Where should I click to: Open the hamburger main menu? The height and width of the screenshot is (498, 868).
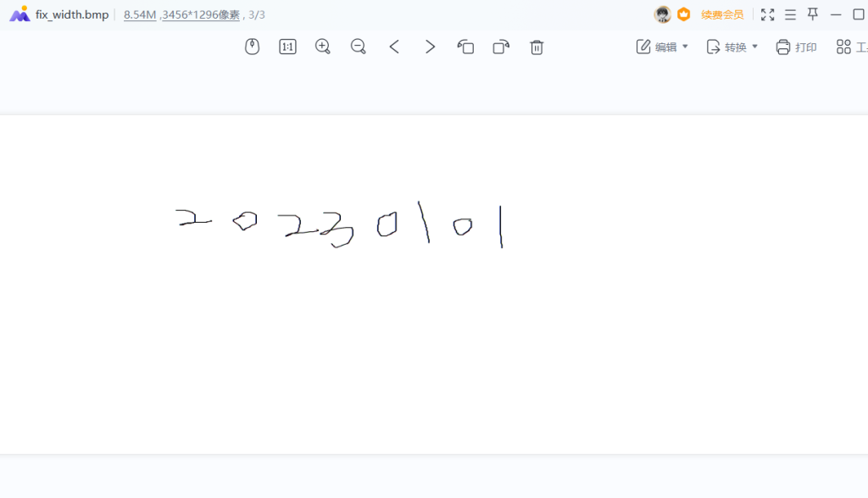click(790, 14)
